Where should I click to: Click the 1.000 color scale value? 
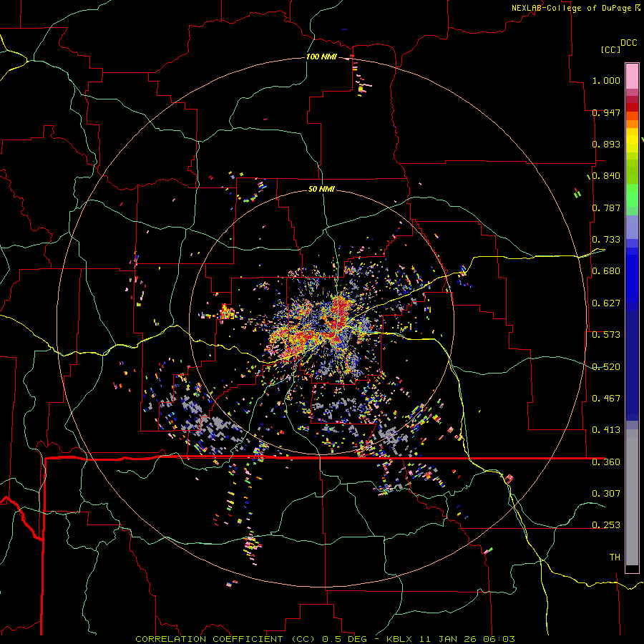606,80
